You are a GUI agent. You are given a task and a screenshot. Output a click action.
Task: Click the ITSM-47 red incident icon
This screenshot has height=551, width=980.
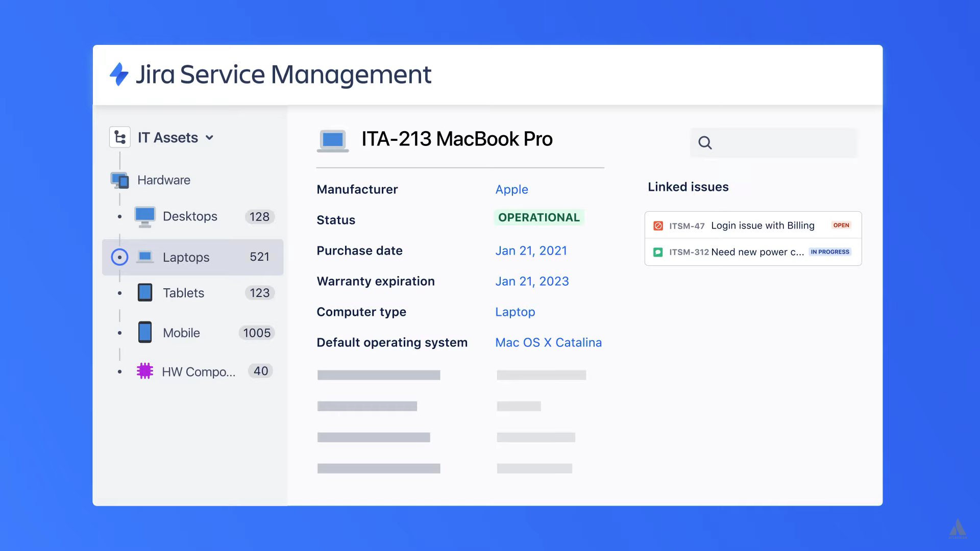click(x=658, y=226)
